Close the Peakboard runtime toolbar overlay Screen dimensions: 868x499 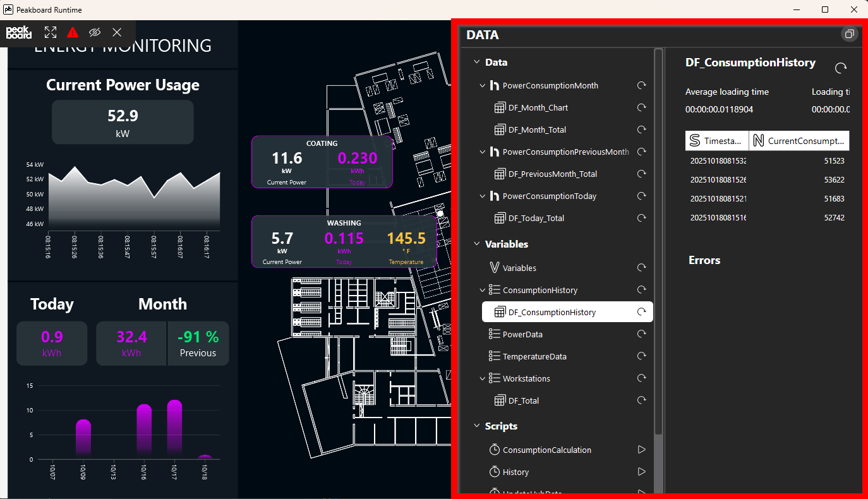(x=117, y=32)
